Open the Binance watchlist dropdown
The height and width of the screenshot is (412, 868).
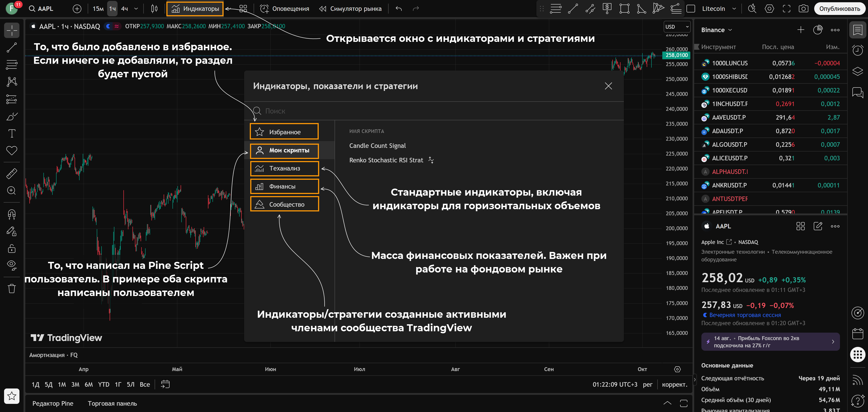point(716,30)
